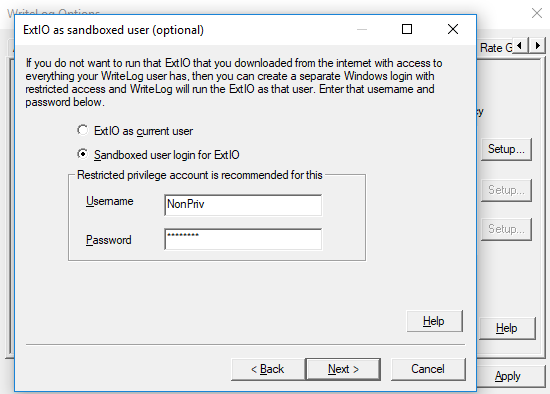The image size is (550, 394).
Task: Click the enabled Setup button in WriteLog Options
Action: tap(506, 149)
